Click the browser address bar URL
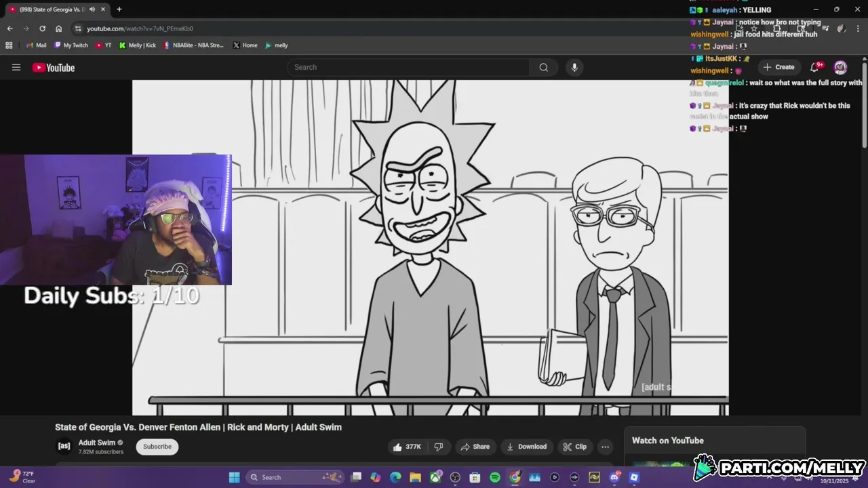 140,28
